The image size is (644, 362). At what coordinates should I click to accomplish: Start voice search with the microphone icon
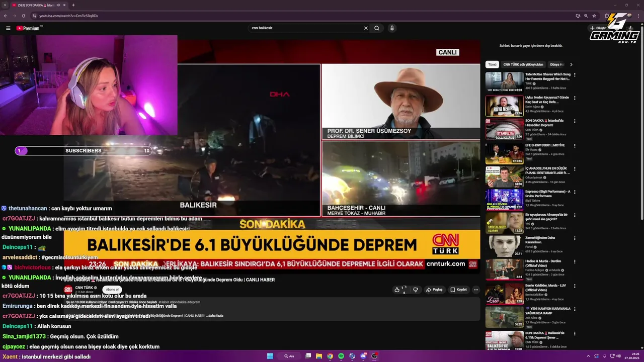click(392, 28)
